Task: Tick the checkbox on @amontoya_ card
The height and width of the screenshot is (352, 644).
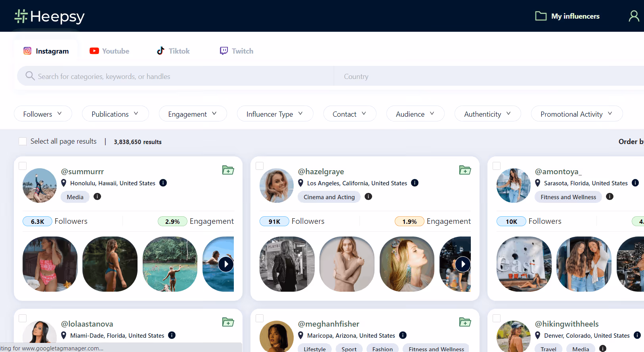Action: [x=497, y=166]
